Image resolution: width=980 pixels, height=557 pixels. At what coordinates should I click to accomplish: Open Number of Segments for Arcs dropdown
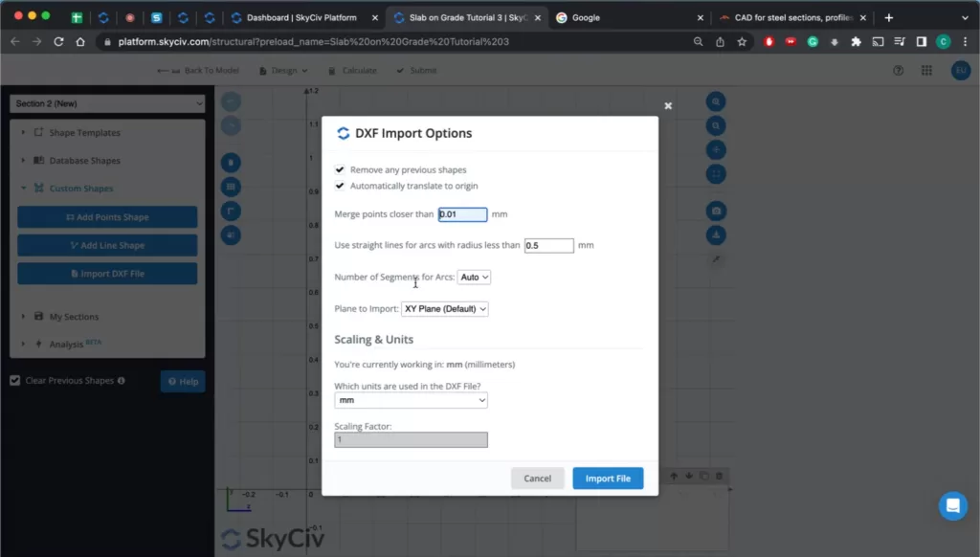tap(474, 277)
